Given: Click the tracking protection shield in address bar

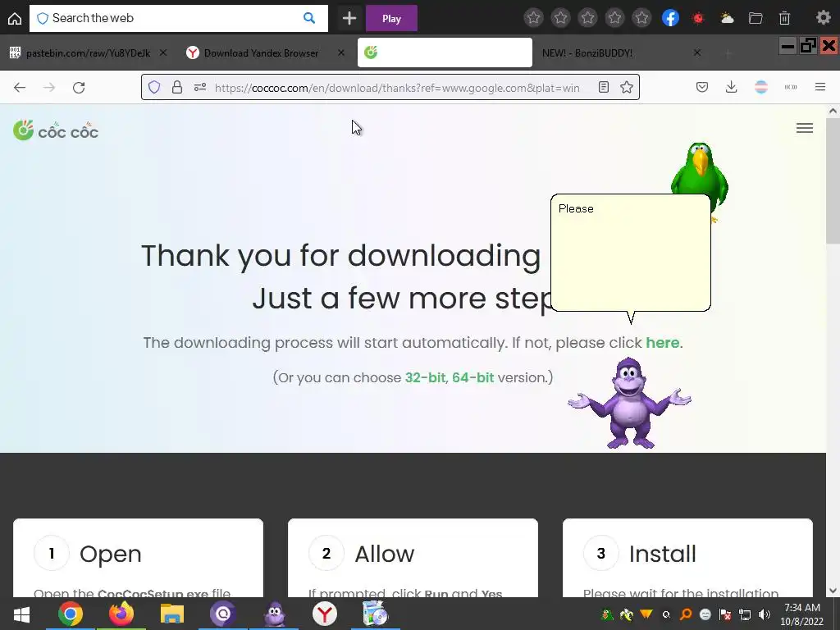Looking at the screenshot, I should (x=154, y=87).
